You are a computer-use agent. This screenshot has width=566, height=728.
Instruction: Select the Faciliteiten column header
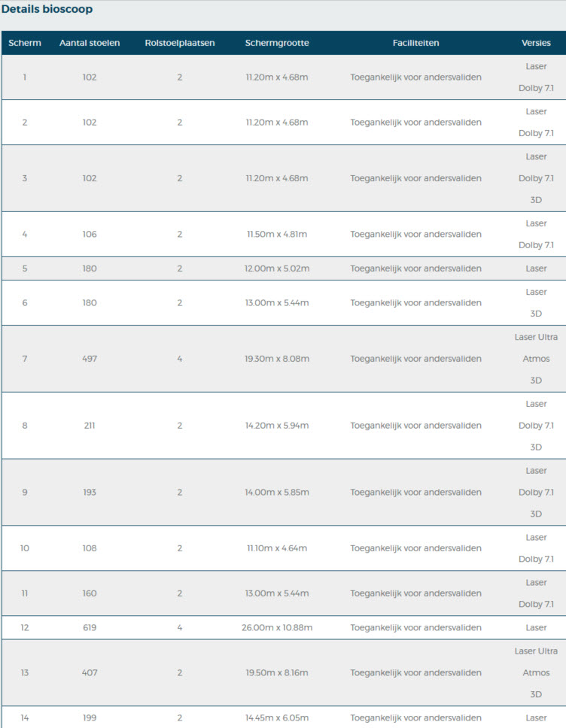[416, 43]
